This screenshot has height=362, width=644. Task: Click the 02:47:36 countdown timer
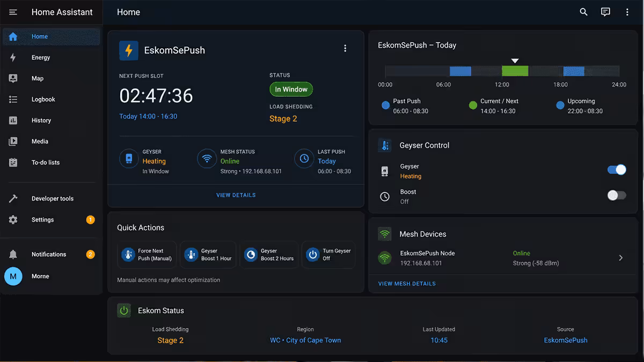[x=156, y=96]
